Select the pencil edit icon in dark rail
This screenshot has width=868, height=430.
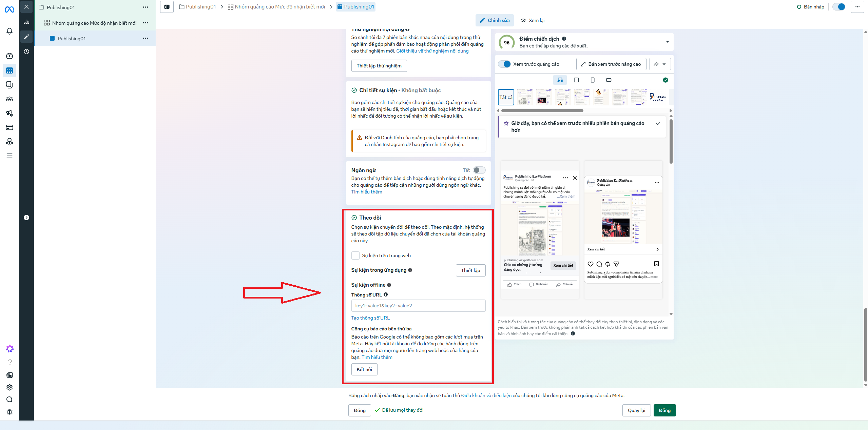pos(26,37)
